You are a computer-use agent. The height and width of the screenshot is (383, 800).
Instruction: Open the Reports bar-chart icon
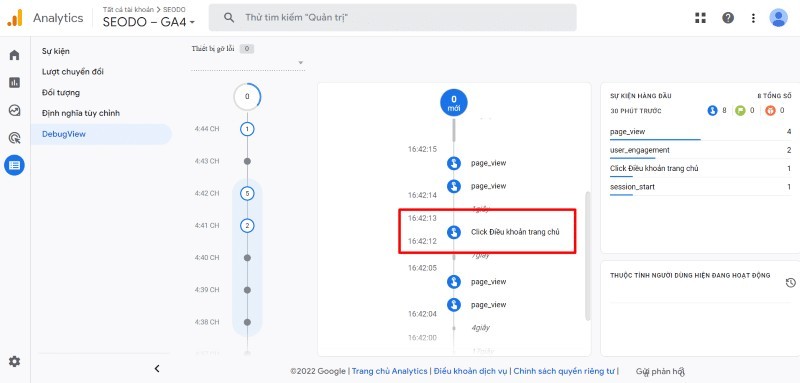(14, 83)
